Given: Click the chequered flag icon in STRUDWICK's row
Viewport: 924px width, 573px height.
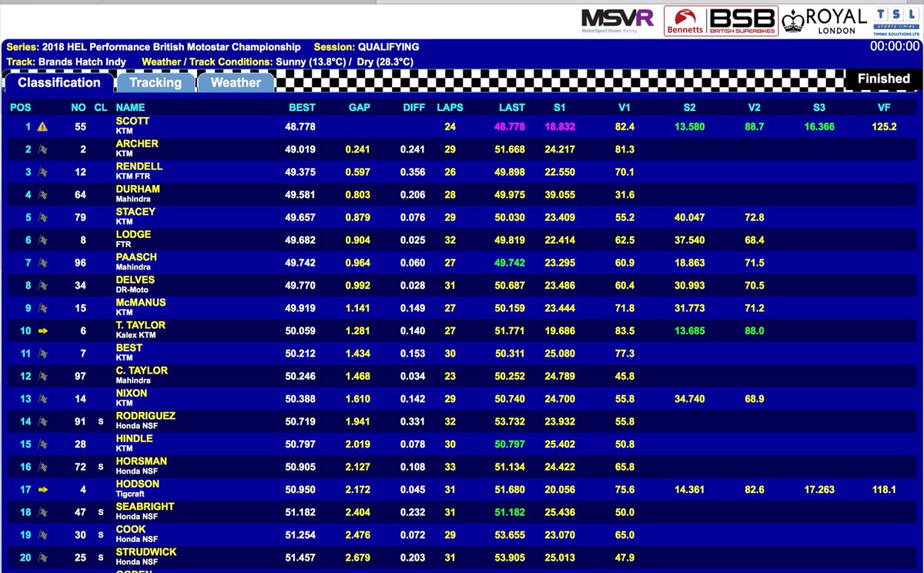Looking at the screenshot, I should point(42,558).
